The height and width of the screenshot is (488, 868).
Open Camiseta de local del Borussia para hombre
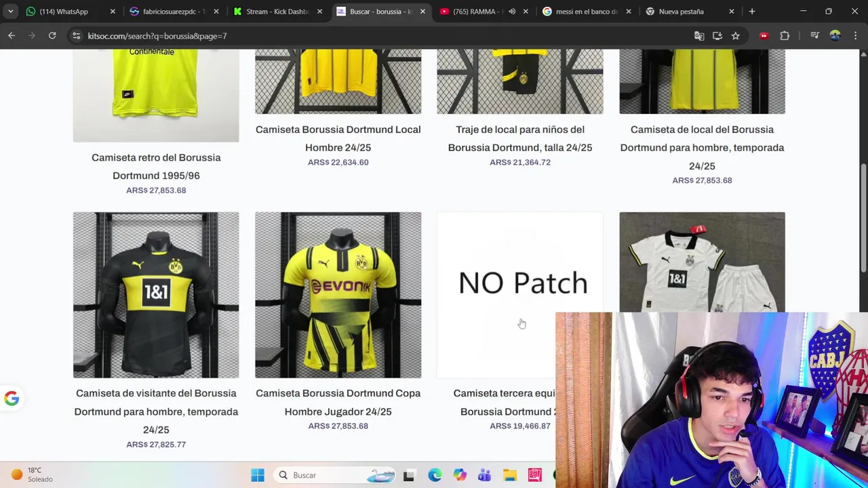coord(702,147)
